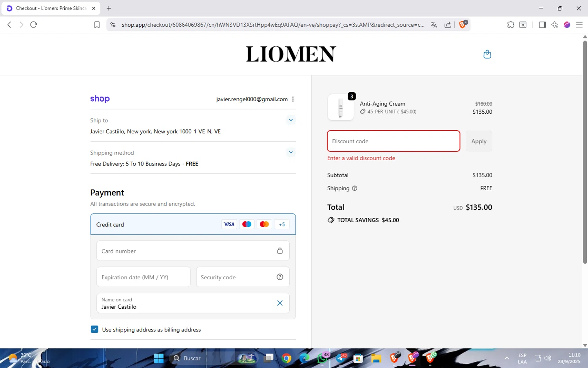Show more accepted cards (+5)
This screenshot has height=368, width=588.
282,224
